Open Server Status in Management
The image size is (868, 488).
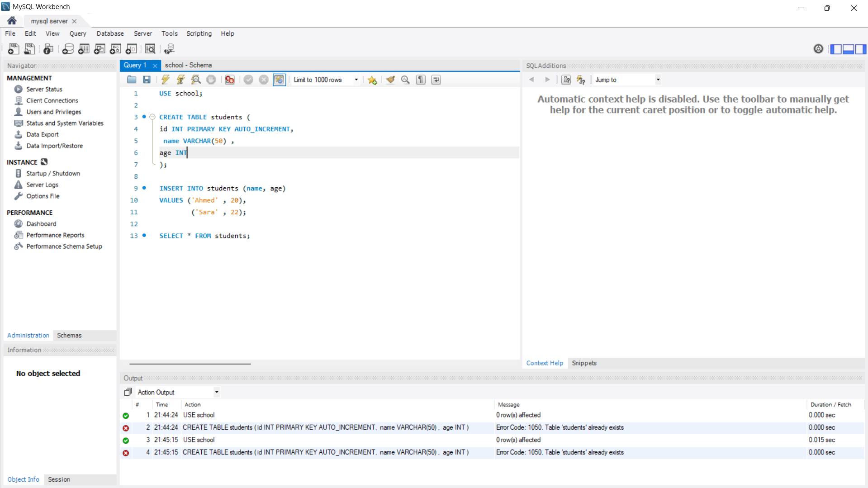(44, 89)
